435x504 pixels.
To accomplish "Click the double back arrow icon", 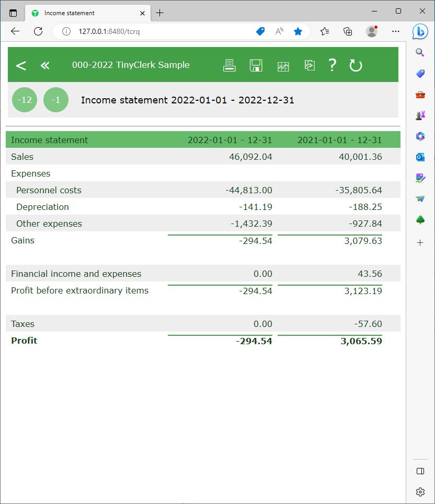I will [45, 65].
